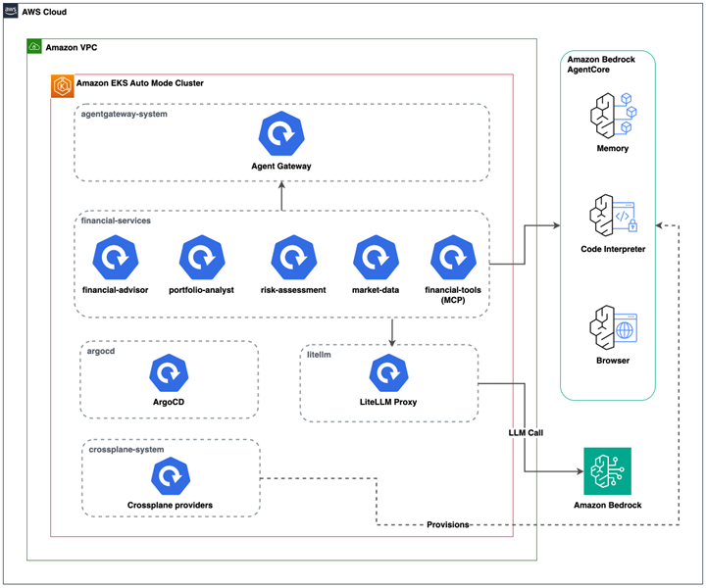
Task: Click 'Amazon EKS Auto Mode Cluster' label
Action: point(139,83)
